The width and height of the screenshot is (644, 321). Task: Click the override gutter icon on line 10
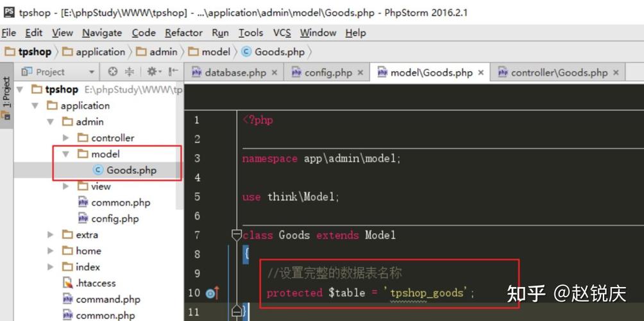point(212,293)
